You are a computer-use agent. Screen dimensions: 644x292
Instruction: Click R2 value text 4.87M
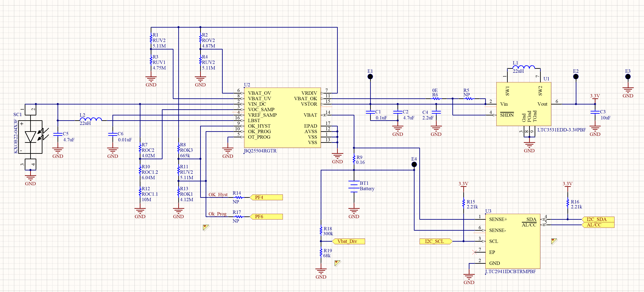[208, 46]
